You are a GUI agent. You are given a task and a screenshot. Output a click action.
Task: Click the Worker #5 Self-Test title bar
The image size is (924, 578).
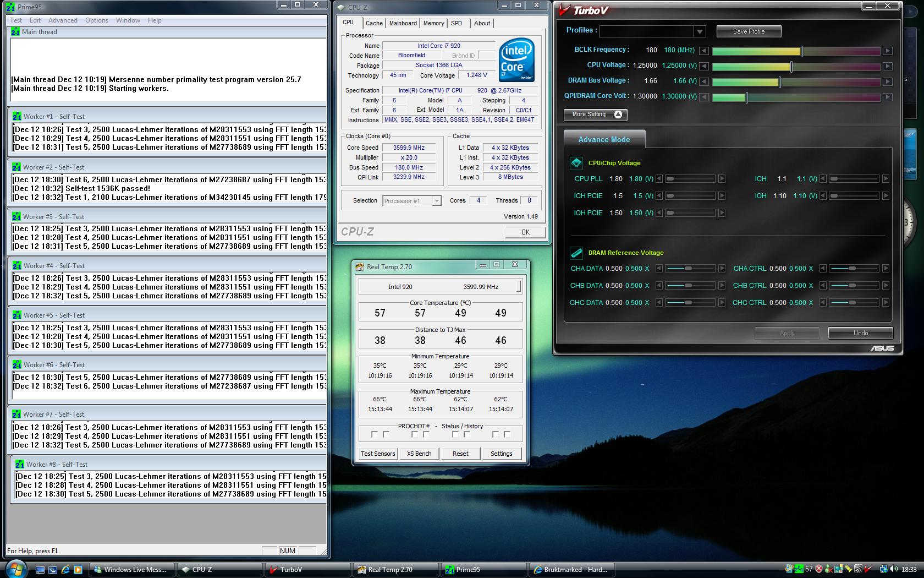point(168,315)
